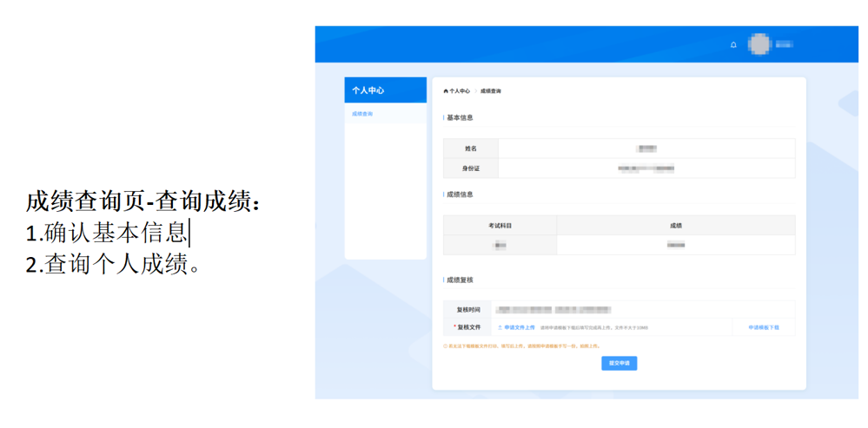Click the blurred 复核时间 value
The height and width of the screenshot is (428, 868).
coord(553,310)
